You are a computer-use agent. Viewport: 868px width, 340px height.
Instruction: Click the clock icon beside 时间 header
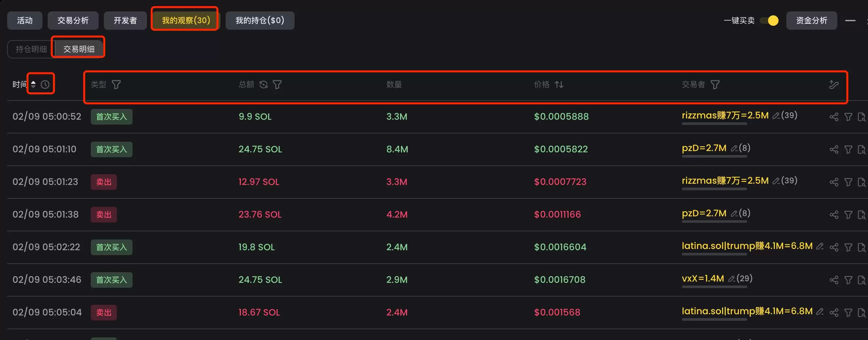pos(45,85)
